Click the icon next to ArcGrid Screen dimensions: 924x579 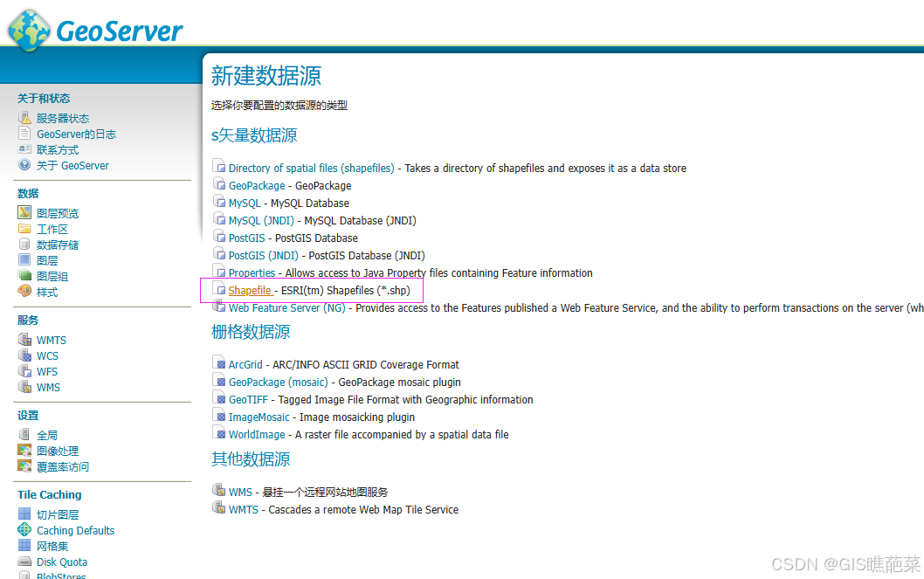218,362
